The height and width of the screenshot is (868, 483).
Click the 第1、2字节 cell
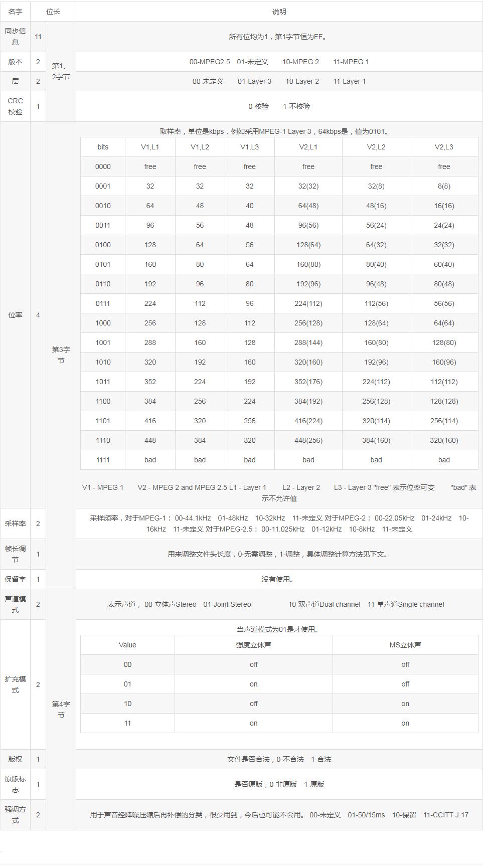tap(61, 71)
